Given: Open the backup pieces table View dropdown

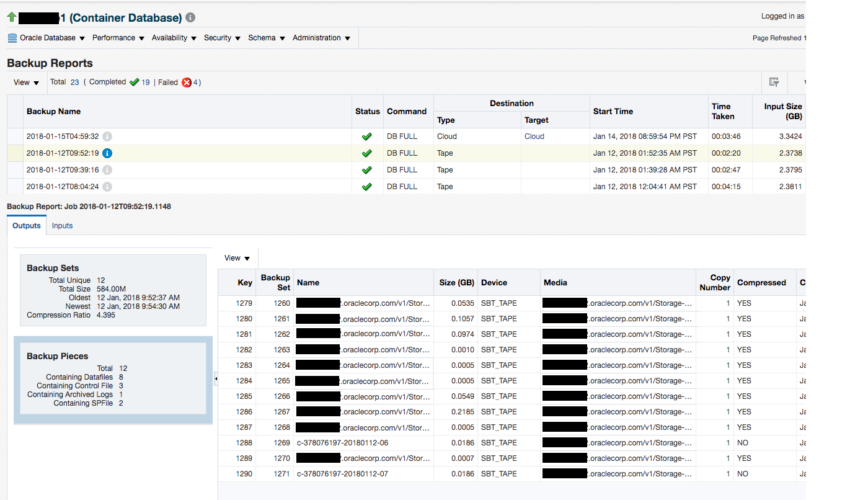Looking at the screenshot, I should [237, 258].
